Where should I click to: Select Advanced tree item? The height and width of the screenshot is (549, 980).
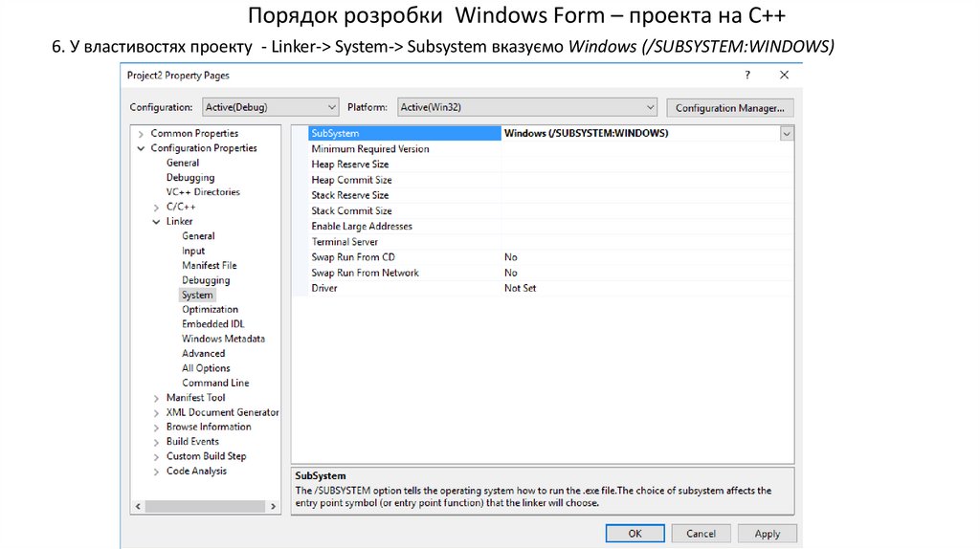(x=203, y=354)
